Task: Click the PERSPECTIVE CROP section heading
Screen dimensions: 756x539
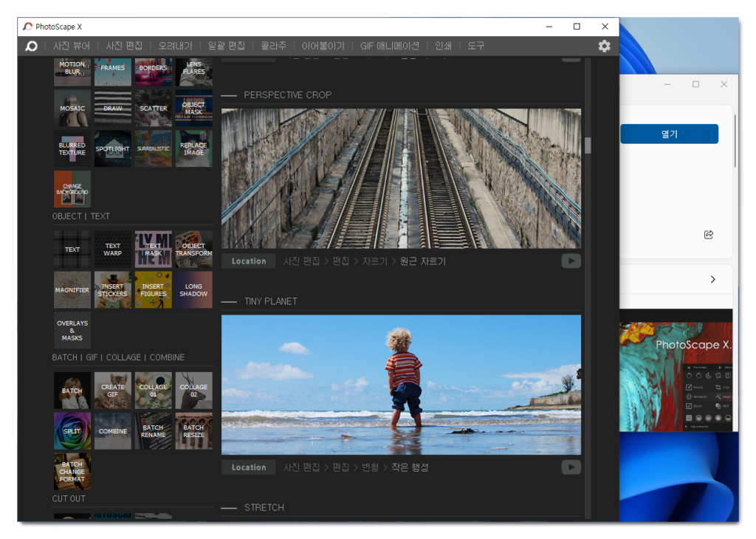Action: (287, 95)
